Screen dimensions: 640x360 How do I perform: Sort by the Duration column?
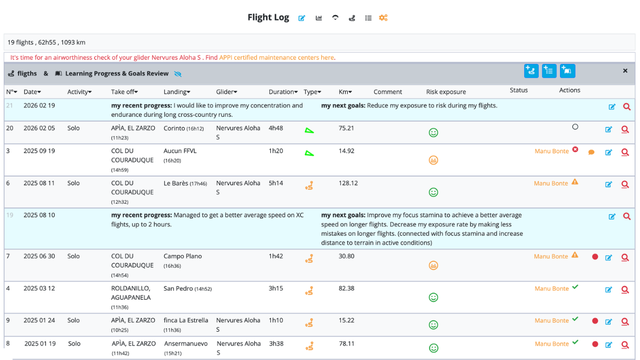(283, 92)
